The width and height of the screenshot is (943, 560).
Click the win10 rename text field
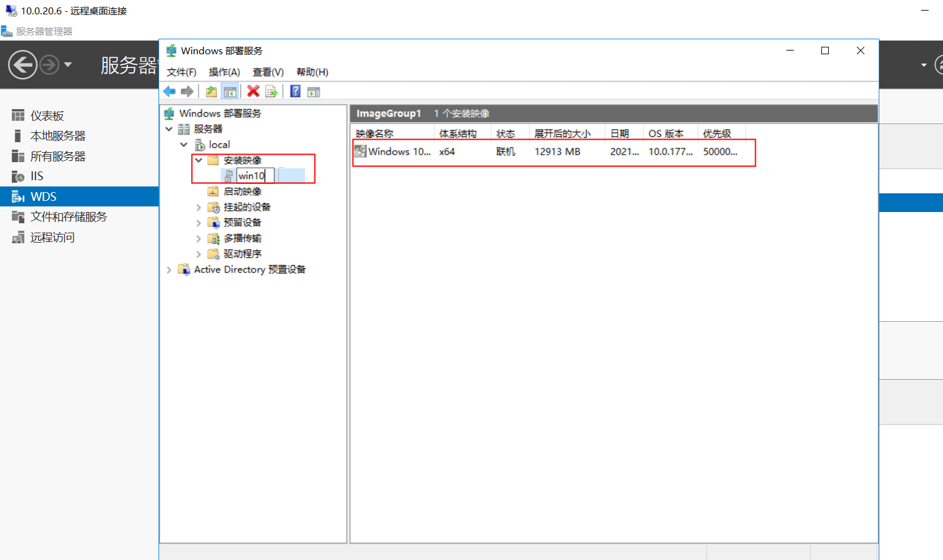click(x=255, y=176)
